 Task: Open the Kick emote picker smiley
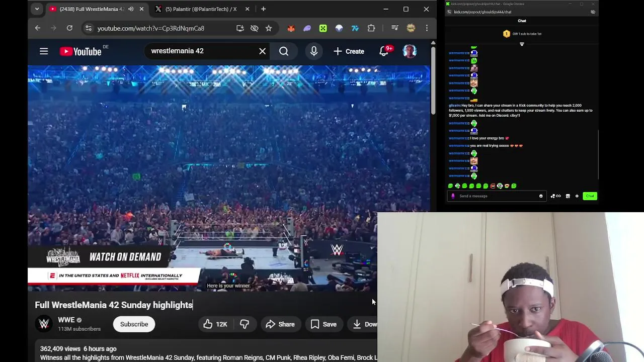[x=541, y=196]
